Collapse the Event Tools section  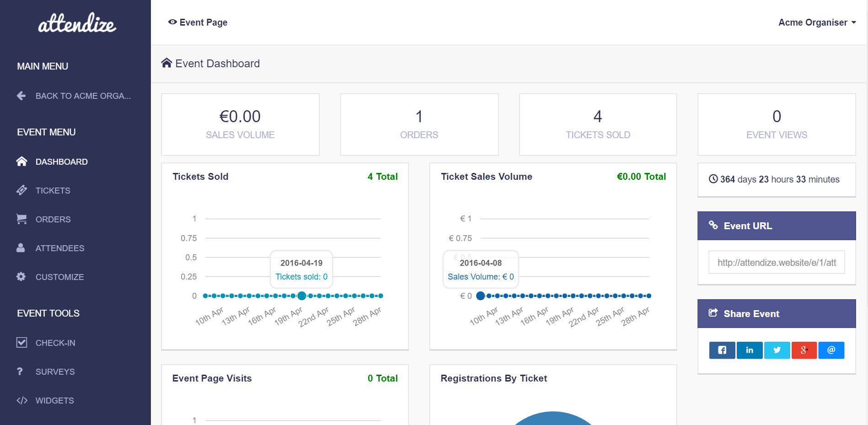(48, 313)
